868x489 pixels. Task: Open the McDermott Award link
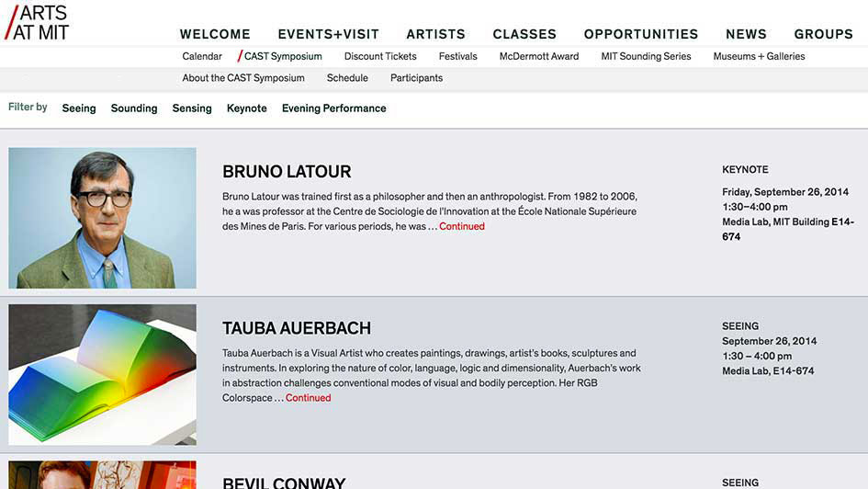coord(539,56)
